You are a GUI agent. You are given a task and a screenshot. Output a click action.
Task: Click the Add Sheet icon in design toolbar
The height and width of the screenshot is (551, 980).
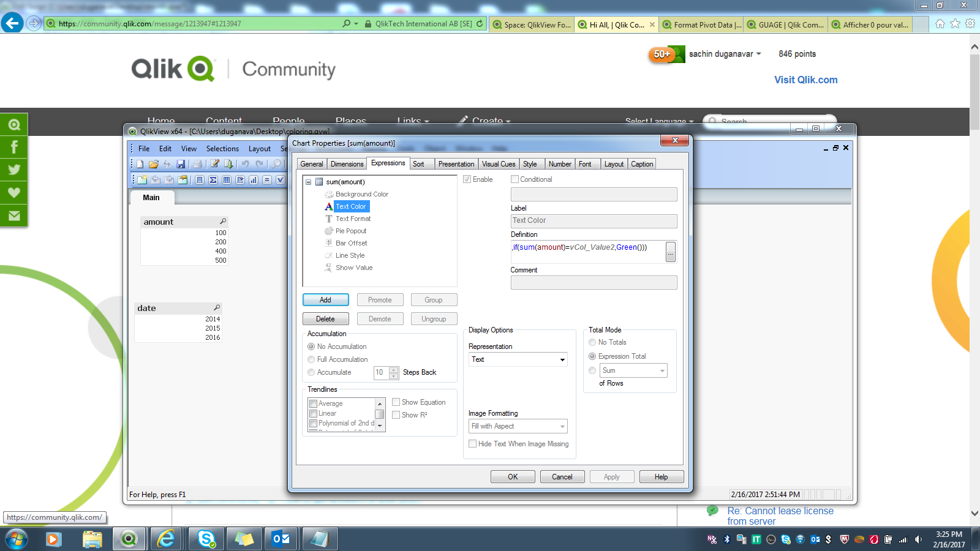(x=142, y=180)
